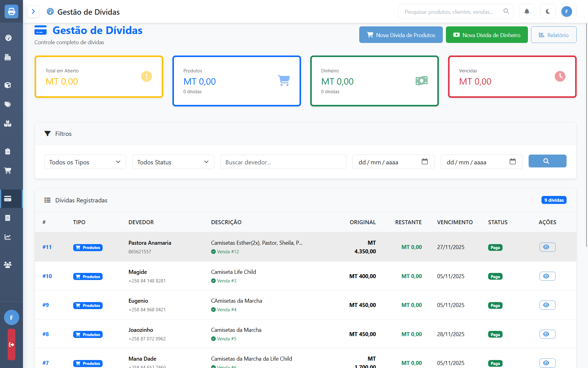
Task: View details of debt #11 via eye icon
Action: (x=547, y=247)
